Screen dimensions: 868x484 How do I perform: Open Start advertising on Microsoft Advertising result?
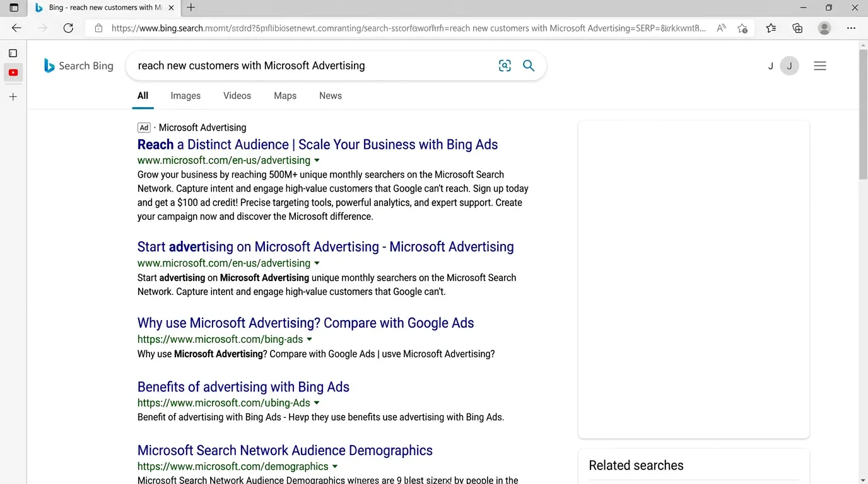325,246
